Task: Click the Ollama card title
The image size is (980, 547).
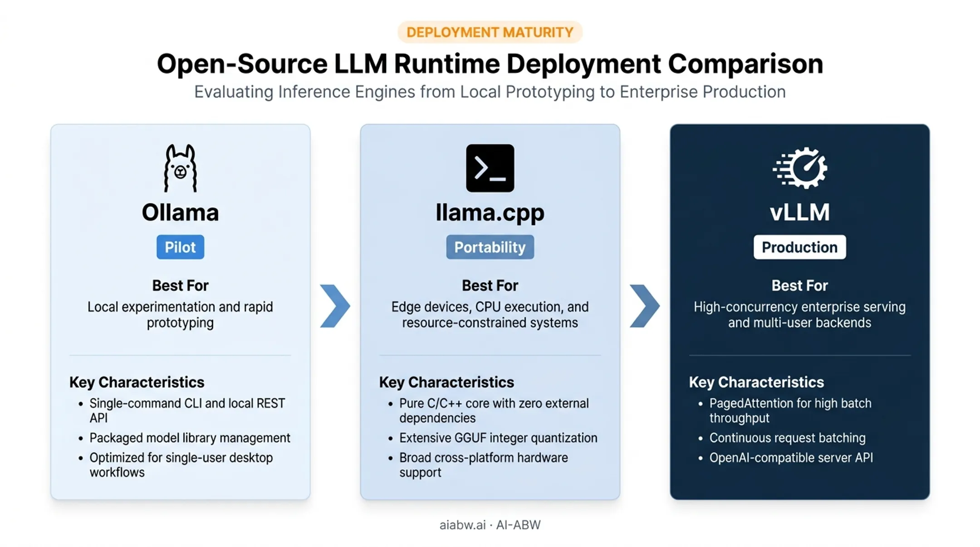Action: pyautogui.click(x=180, y=212)
